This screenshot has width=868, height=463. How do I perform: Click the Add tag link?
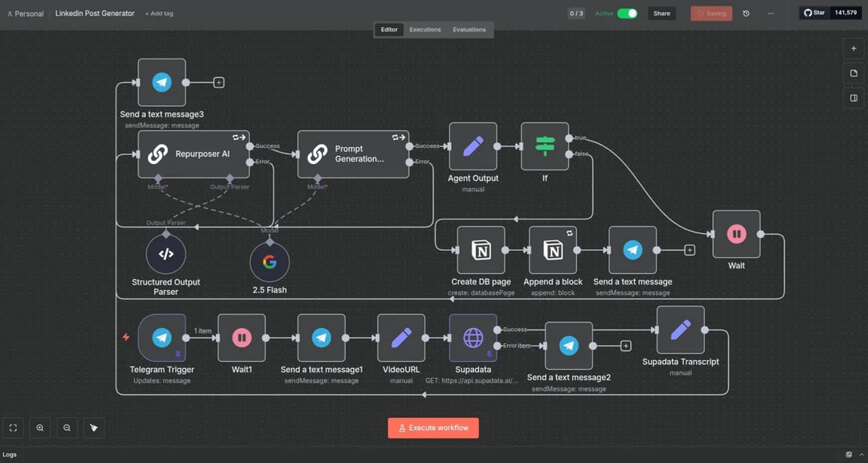(159, 14)
